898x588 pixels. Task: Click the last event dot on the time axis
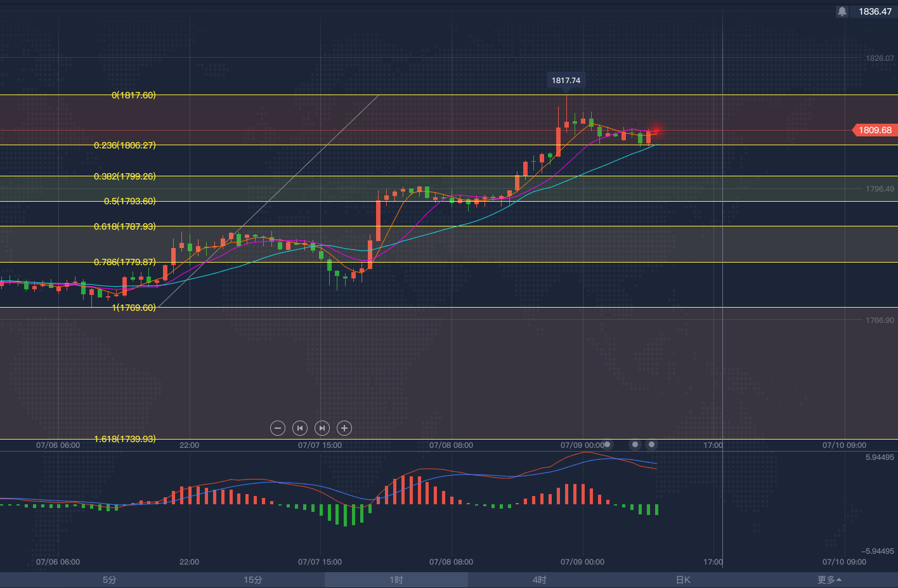pos(651,445)
